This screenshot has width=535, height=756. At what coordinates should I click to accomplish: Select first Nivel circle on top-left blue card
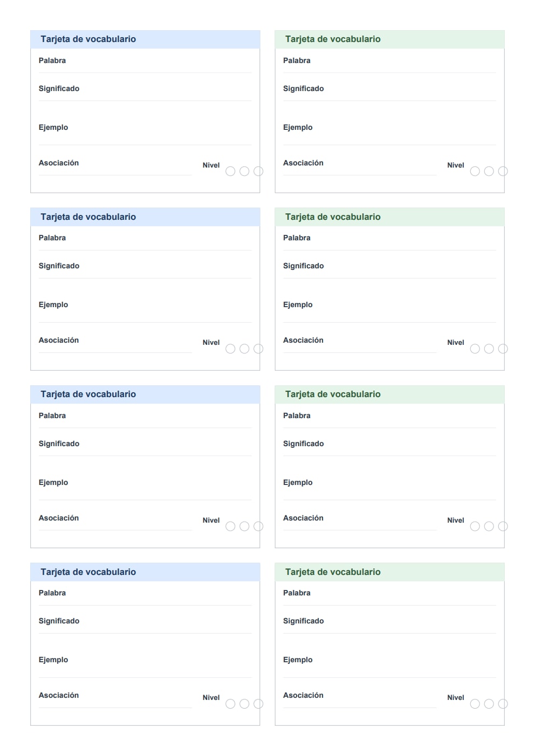pos(230,171)
